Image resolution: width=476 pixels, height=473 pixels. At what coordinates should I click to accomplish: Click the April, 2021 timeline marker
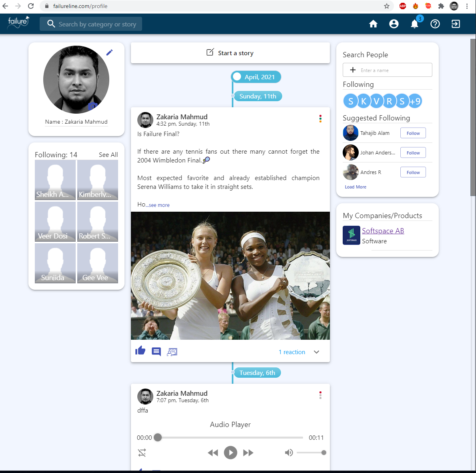pos(256,77)
